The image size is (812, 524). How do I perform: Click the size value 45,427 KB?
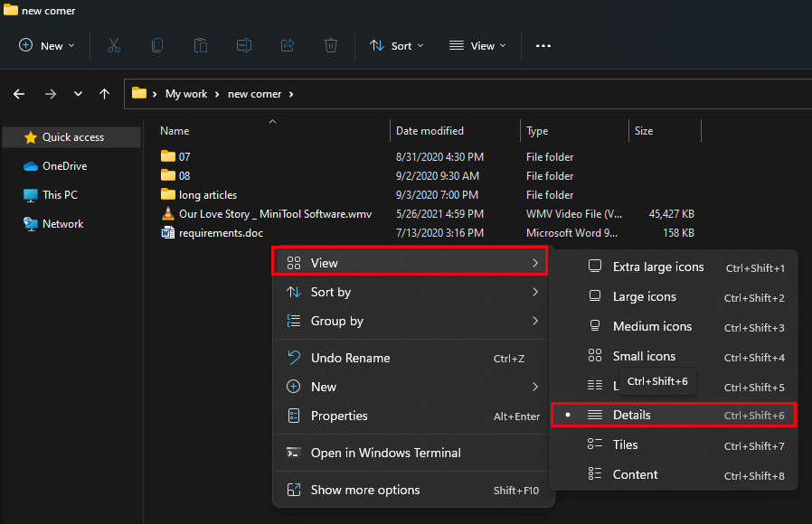[671, 213]
